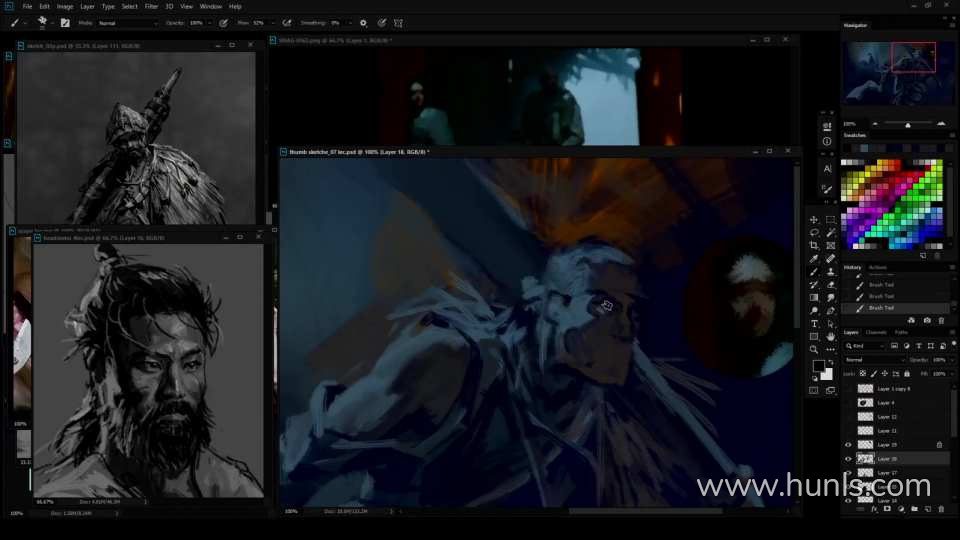Image resolution: width=960 pixels, height=540 pixels.
Task: Show hidden Layer 1 copy 8
Action: 848,389
